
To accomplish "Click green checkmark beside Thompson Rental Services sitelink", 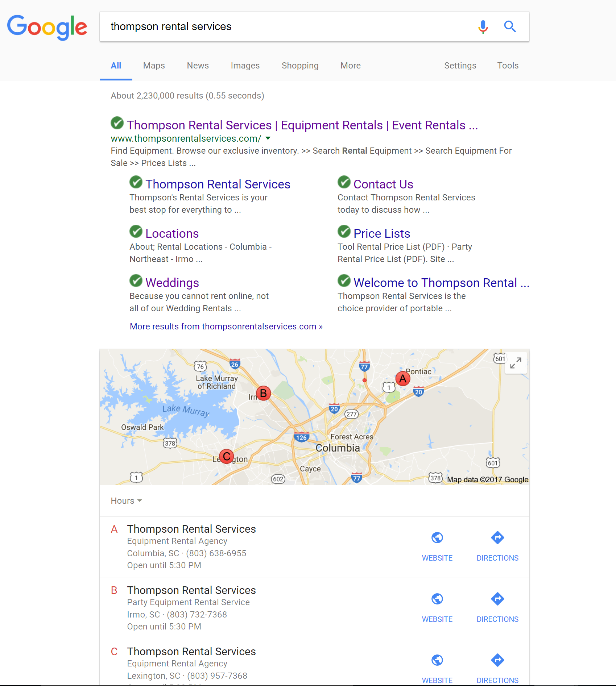I will click(136, 182).
